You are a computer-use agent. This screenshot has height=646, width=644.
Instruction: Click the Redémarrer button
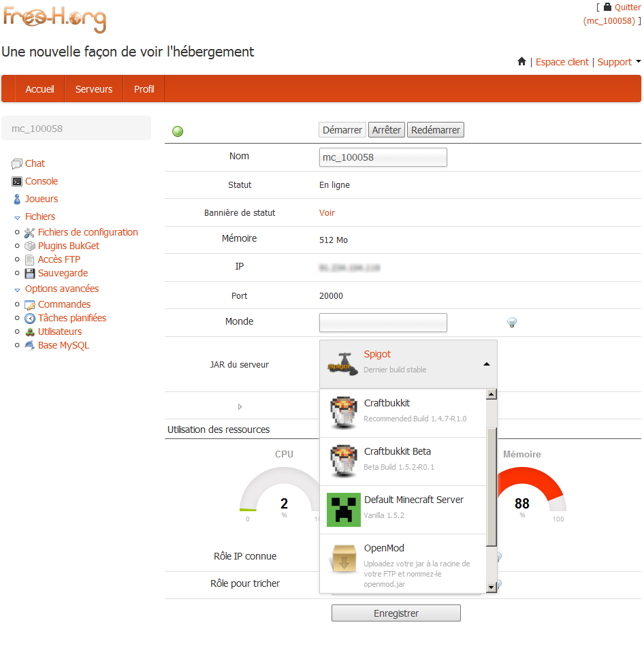436,130
